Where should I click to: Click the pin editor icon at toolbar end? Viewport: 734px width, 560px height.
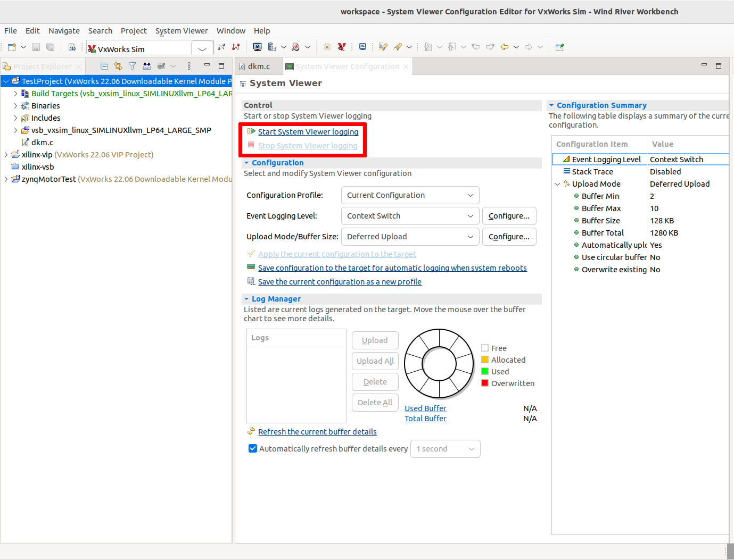tap(559, 47)
